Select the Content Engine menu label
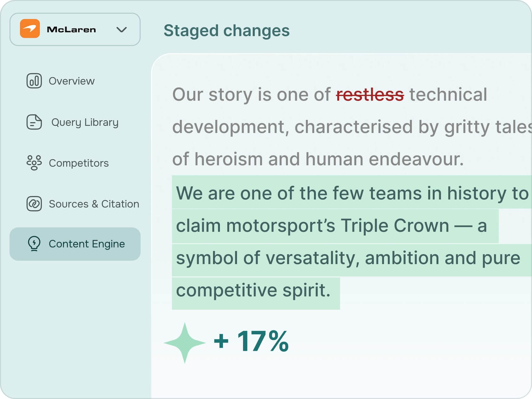The image size is (532, 399). click(x=87, y=244)
